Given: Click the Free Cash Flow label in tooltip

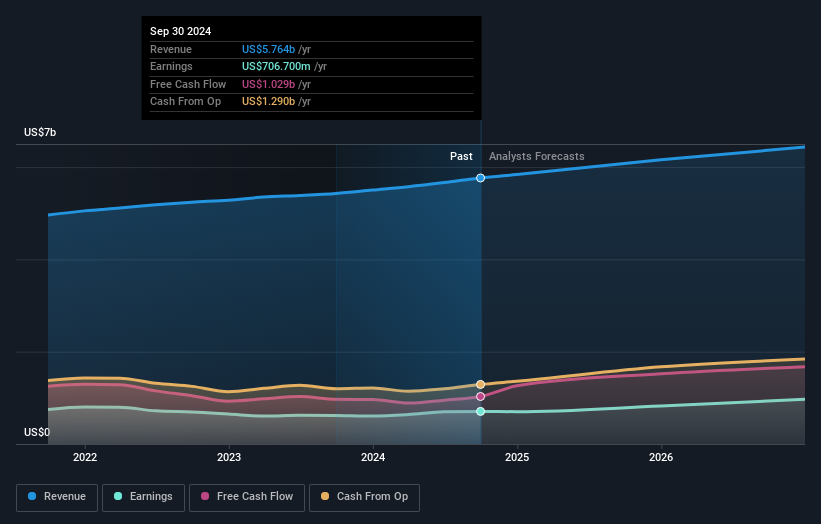Looking at the screenshot, I should [188, 84].
